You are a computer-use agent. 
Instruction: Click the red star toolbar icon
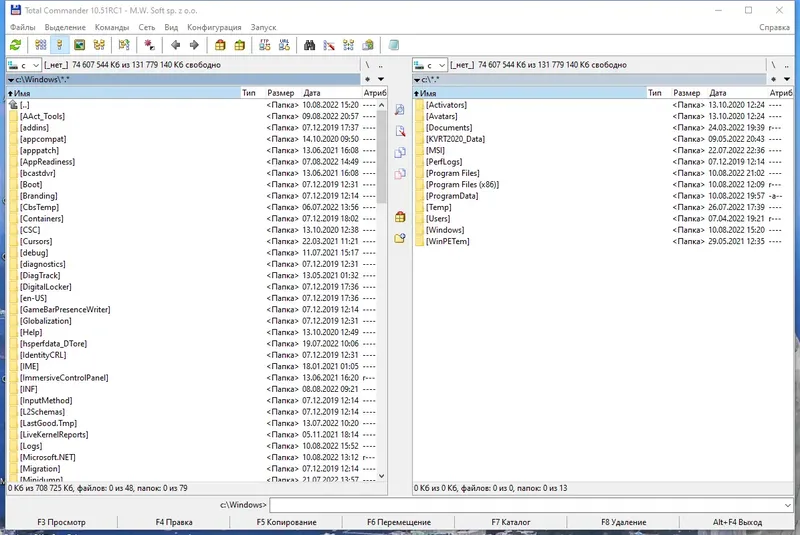[149, 45]
